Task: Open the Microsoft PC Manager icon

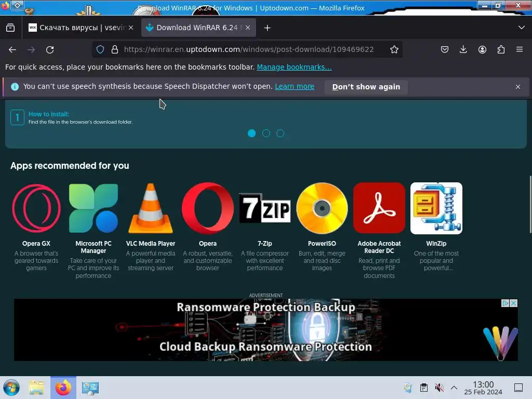Action: tap(94, 208)
